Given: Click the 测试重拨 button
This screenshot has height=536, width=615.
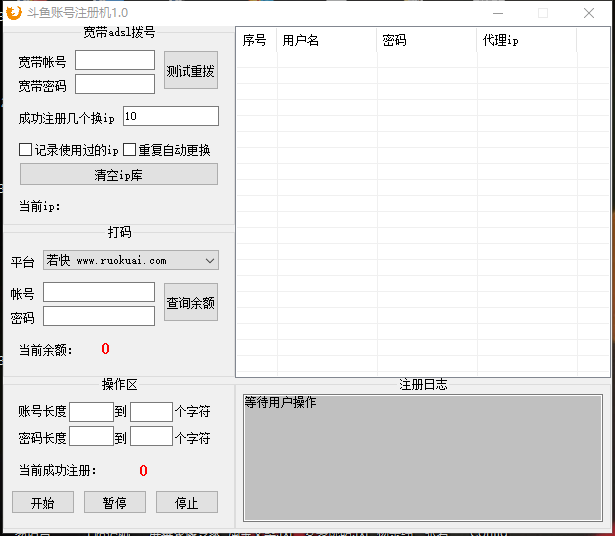Looking at the screenshot, I should (x=190, y=71).
